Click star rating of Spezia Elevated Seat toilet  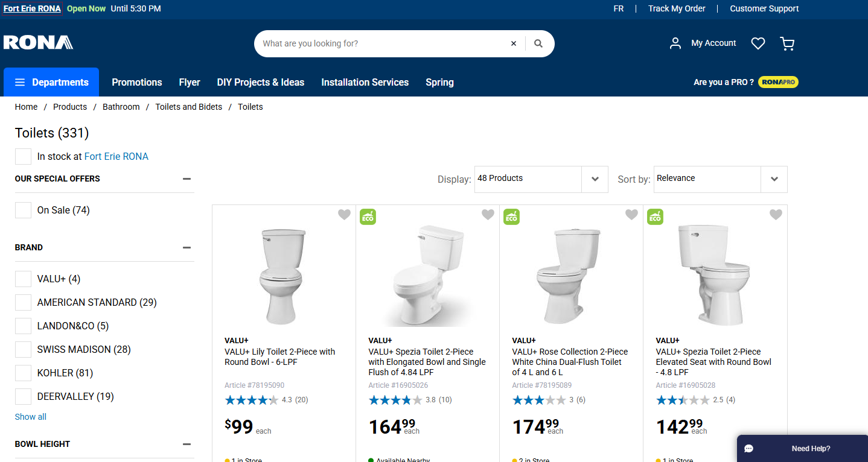pyautogui.click(x=683, y=400)
